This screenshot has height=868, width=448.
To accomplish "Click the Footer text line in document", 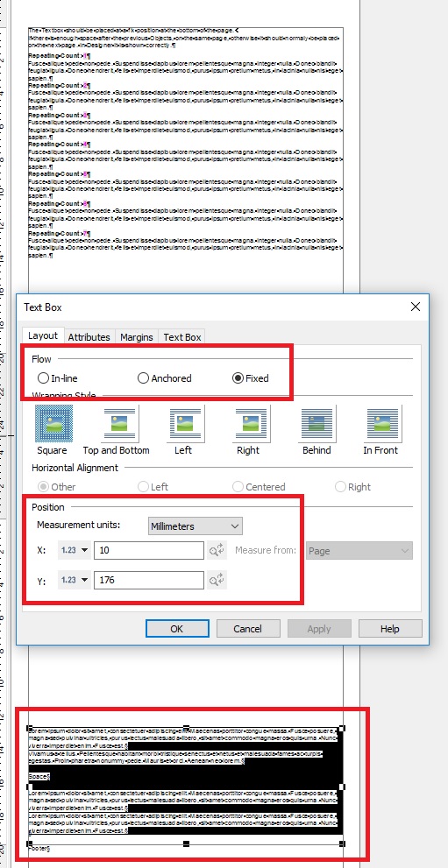I will pos(39,848).
